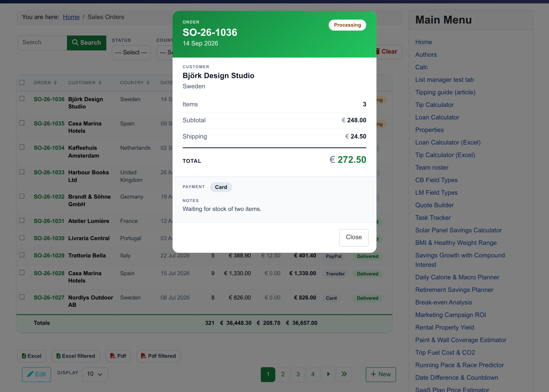Check the row for SO-26-1029
Image resolution: width=549 pixels, height=392 pixels.
click(x=22, y=255)
